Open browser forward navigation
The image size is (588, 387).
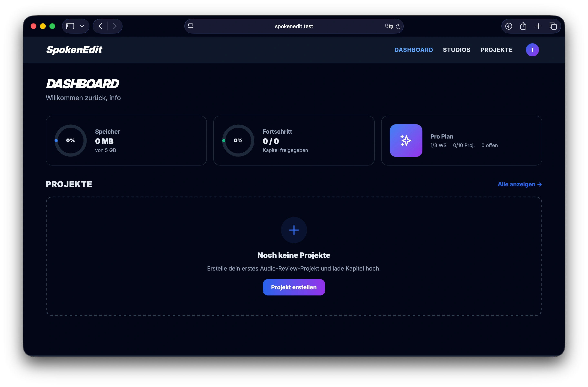[x=115, y=26]
